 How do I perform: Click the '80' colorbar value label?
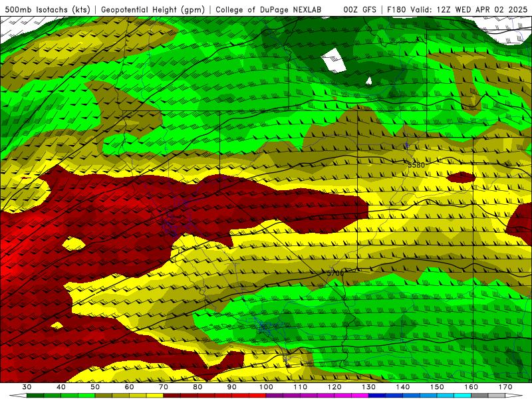point(198,387)
